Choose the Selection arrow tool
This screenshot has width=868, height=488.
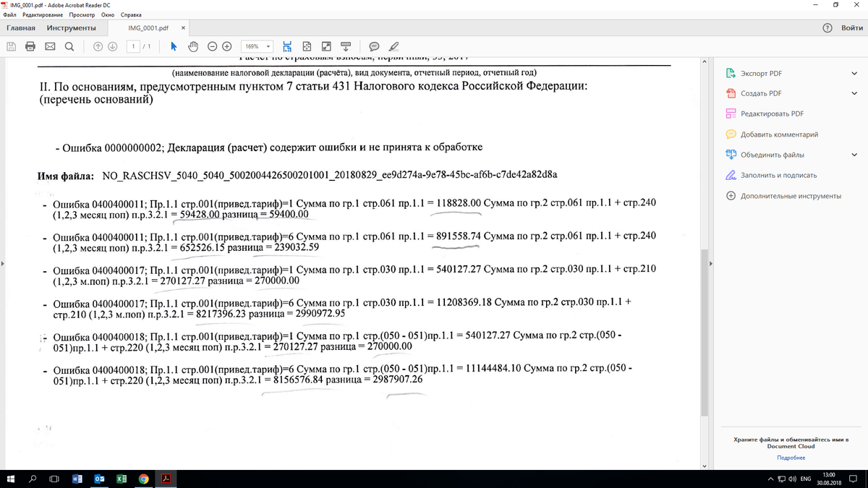pos(174,46)
